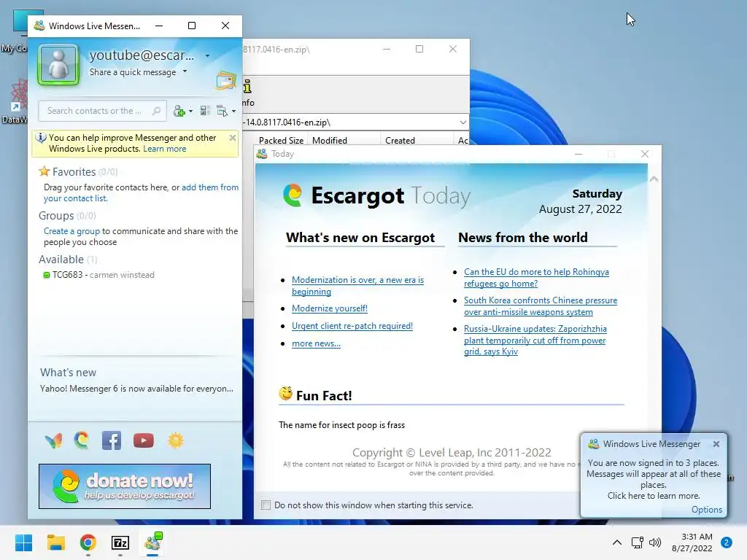The width and height of the screenshot is (747, 560).
Task: Click the volume speaker tray icon
Action: pos(656,542)
